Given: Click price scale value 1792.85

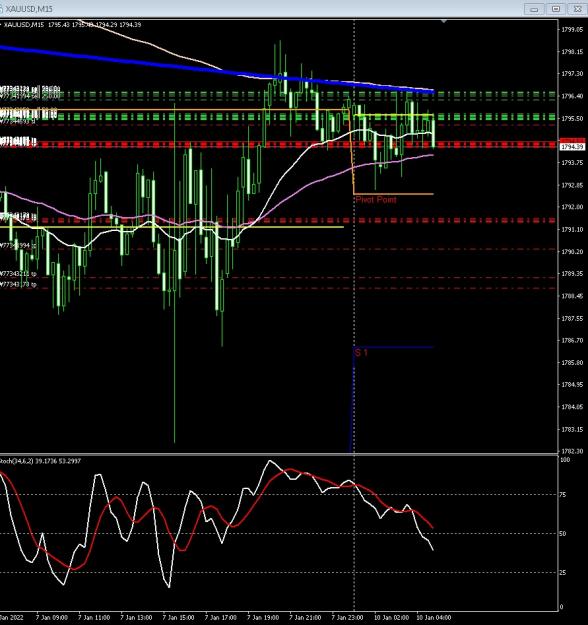Looking at the screenshot, I should point(572,185).
